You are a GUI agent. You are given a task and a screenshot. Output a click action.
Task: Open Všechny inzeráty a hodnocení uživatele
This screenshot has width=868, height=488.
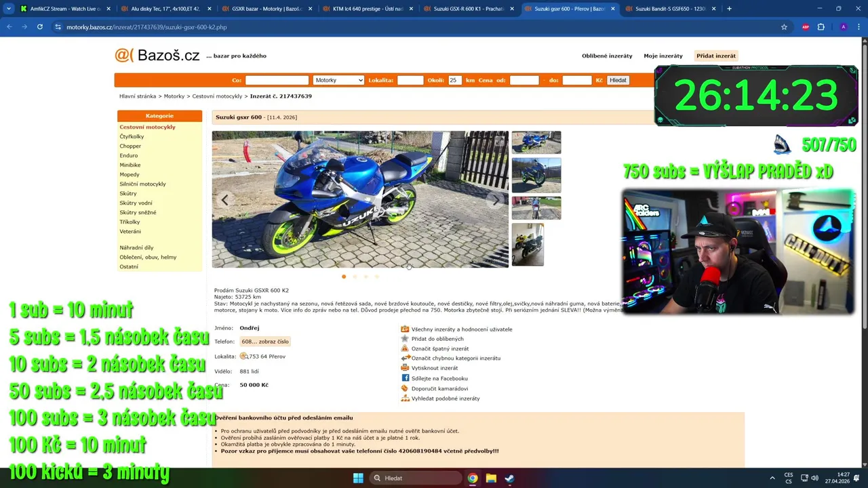(x=462, y=329)
